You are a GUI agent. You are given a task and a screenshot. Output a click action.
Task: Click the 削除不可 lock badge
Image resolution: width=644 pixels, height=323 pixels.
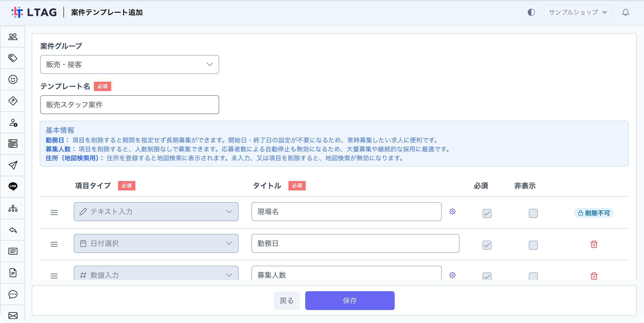(593, 213)
